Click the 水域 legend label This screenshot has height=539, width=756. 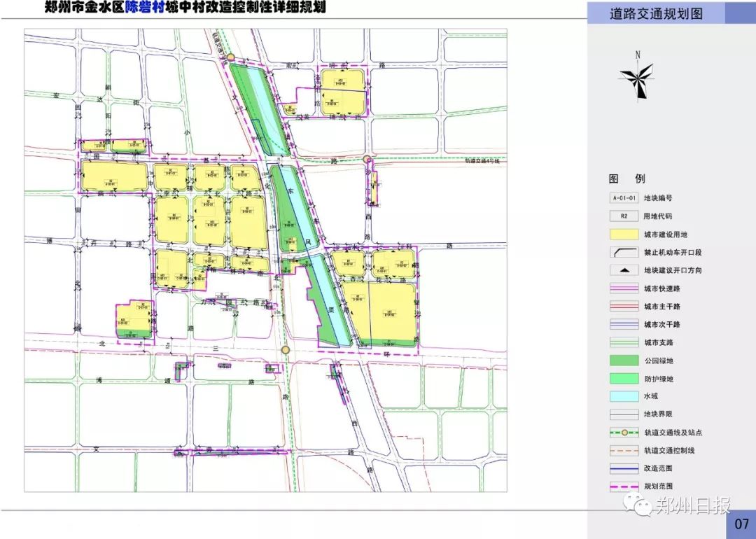pos(651,396)
